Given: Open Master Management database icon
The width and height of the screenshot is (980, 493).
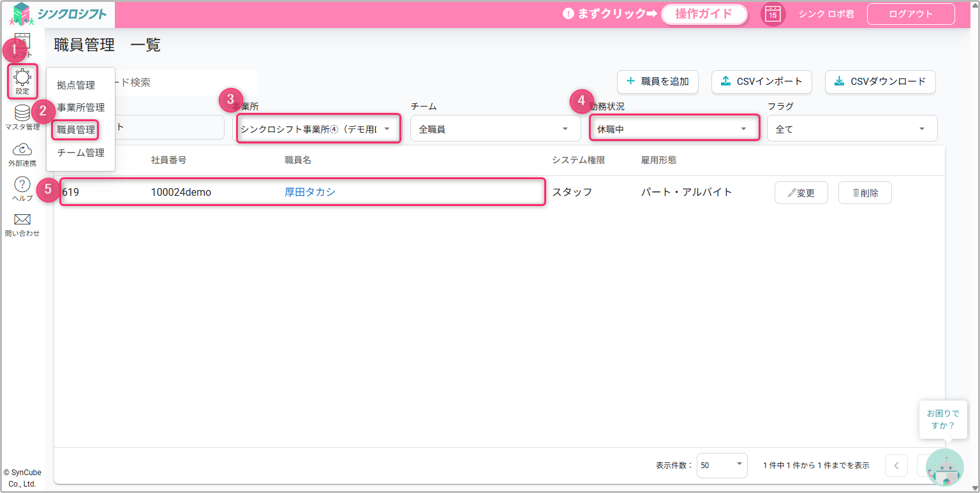Looking at the screenshot, I should pyautogui.click(x=22, y=114).
